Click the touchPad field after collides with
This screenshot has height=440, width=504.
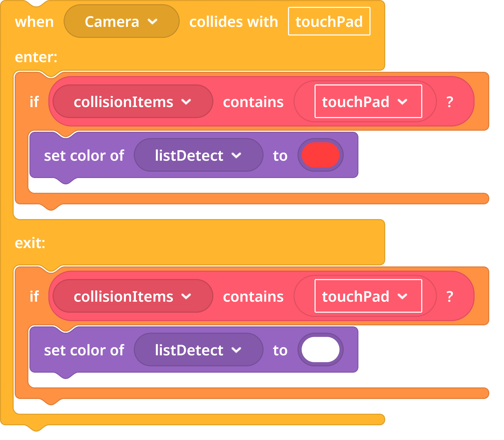pos(329,21)
